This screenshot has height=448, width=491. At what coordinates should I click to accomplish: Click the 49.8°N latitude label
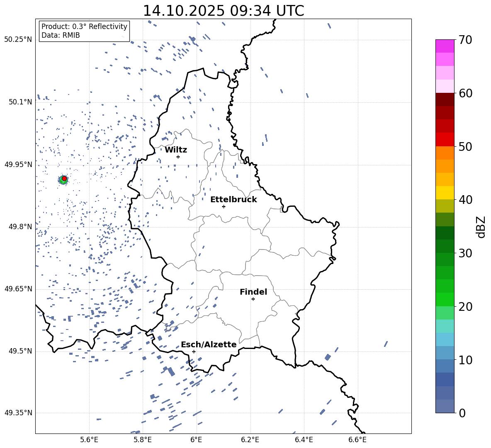point(20,227)
